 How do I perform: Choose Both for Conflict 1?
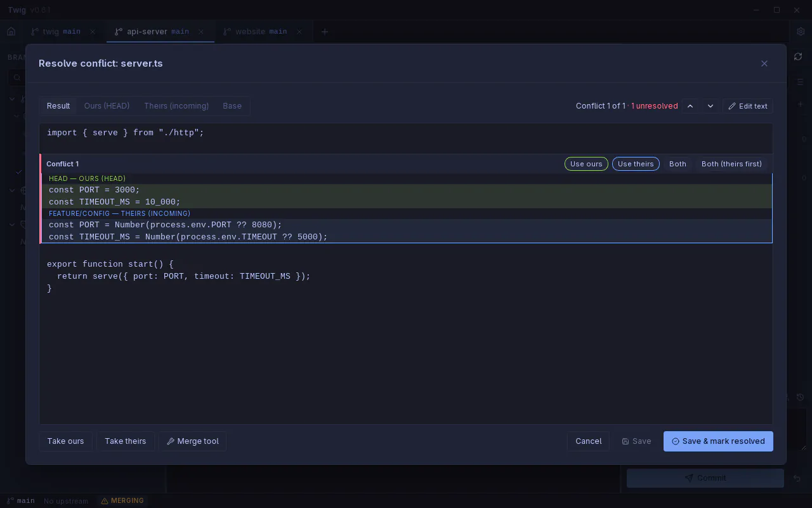678,164
